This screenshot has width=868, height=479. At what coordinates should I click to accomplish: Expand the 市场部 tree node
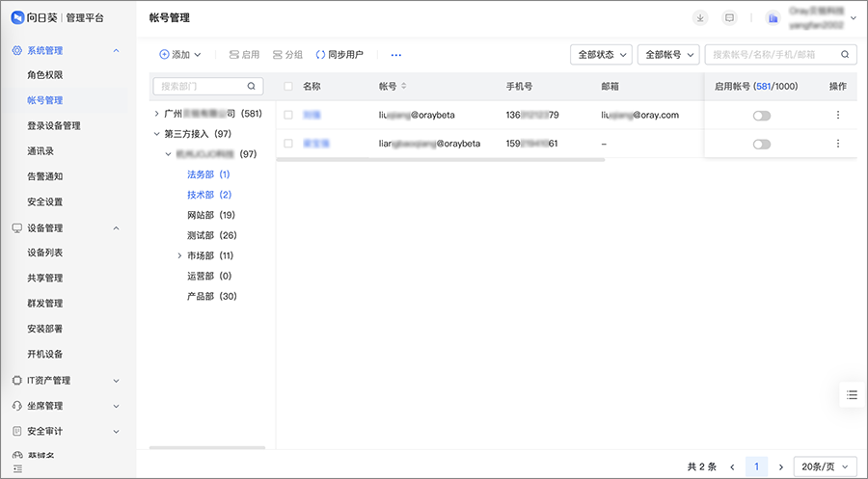click(179, 255)
